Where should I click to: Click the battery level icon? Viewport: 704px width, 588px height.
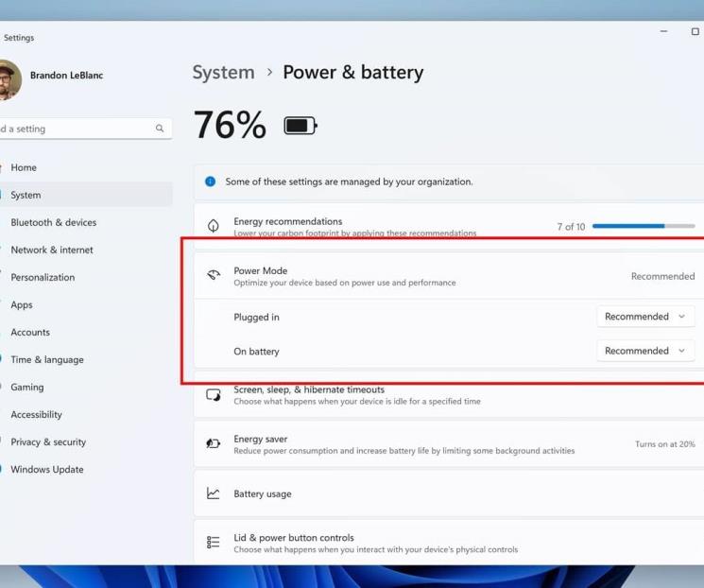coord(300,126)
